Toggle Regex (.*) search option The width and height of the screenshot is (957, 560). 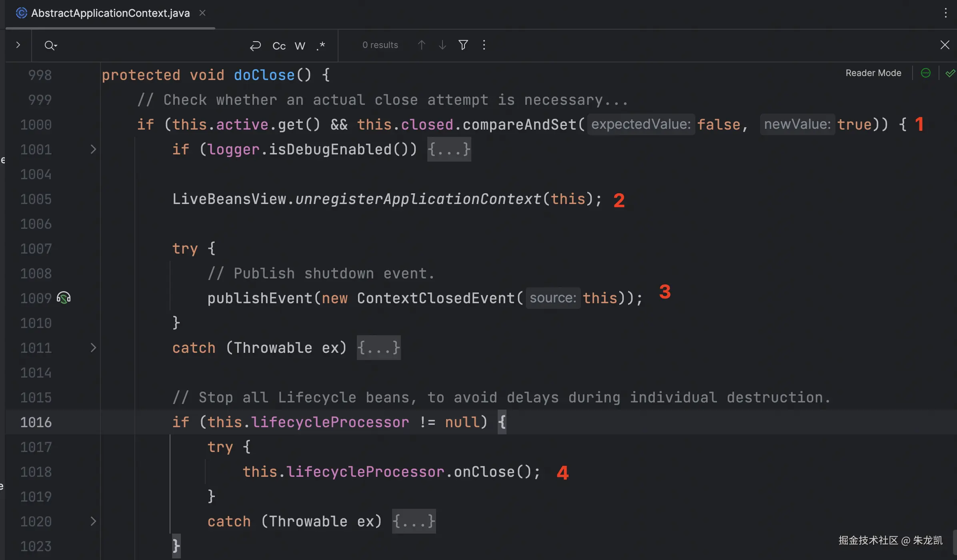pyautogui.click(x=320, y=46)
